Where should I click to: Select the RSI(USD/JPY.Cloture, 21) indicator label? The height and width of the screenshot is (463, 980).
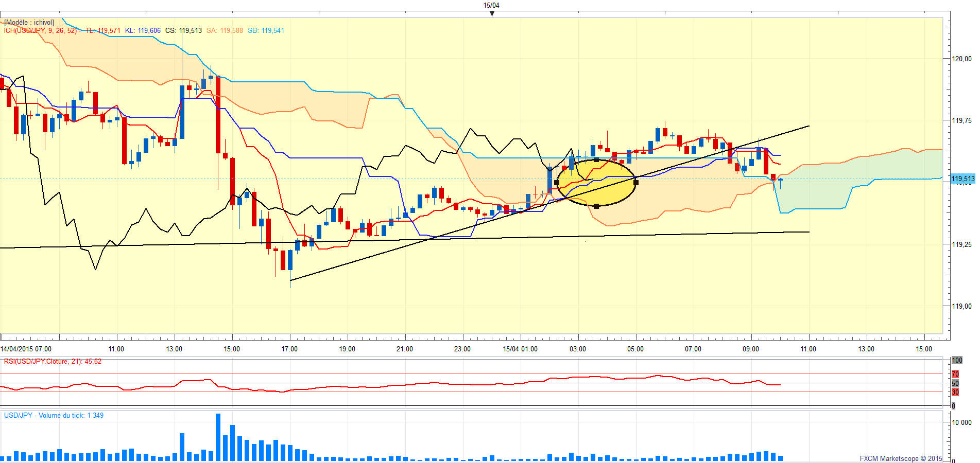[53, 362]
